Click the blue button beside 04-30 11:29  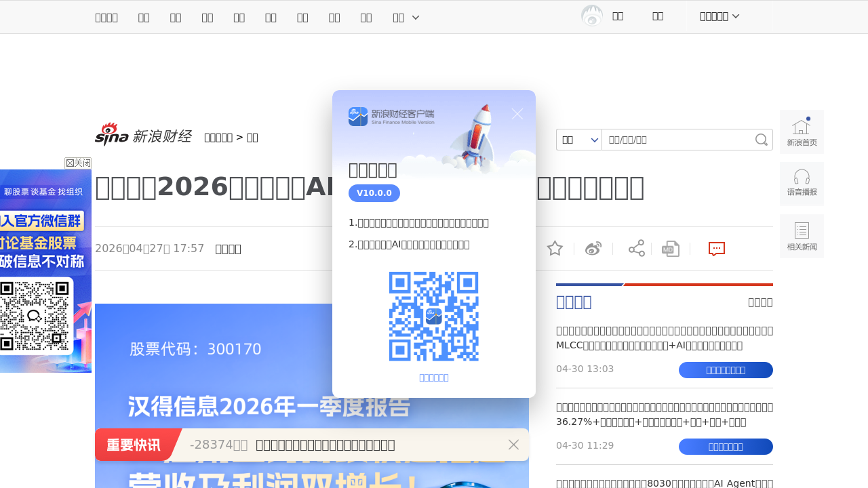[726, 447]
